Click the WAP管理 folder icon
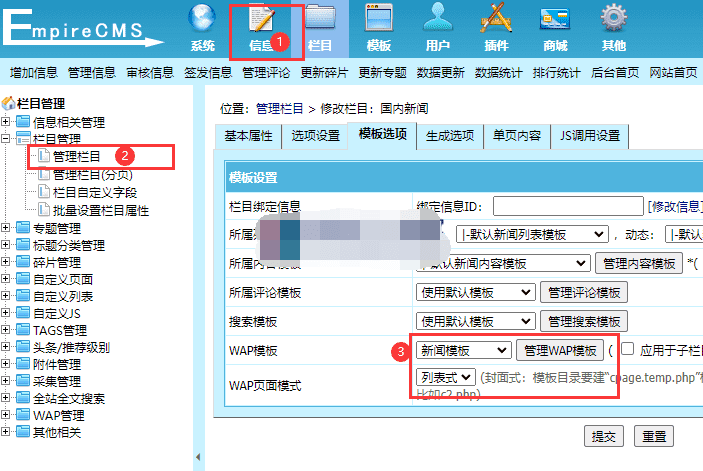Image resolution: width=703 pixels, height=471 pixels. [23, 415]
